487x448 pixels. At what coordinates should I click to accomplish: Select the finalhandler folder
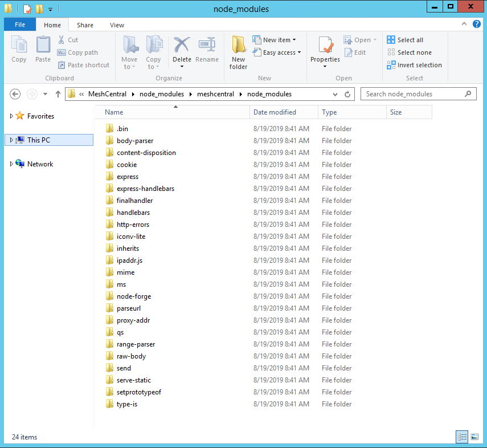pyautogui.click(x=129, y=201)
